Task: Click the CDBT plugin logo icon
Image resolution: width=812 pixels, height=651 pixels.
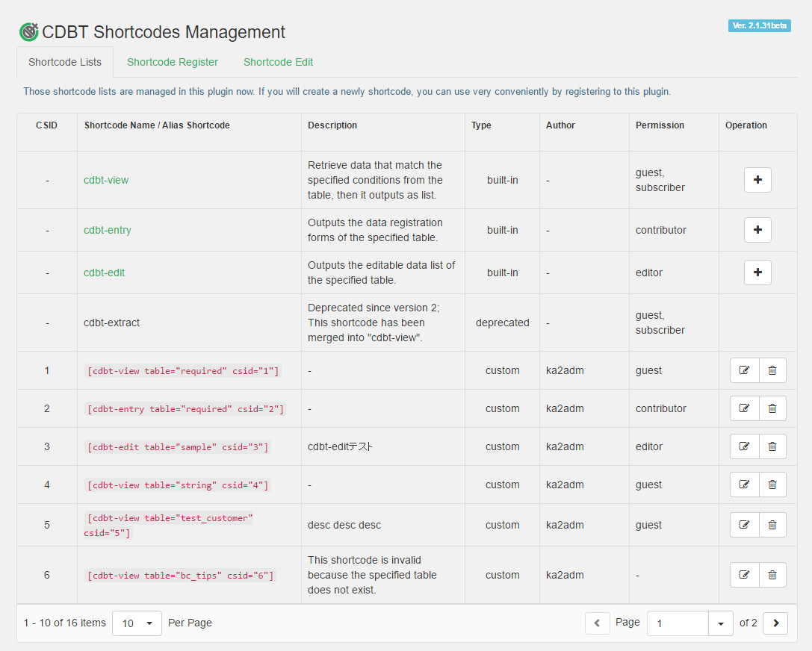Action: click(28, 32)
